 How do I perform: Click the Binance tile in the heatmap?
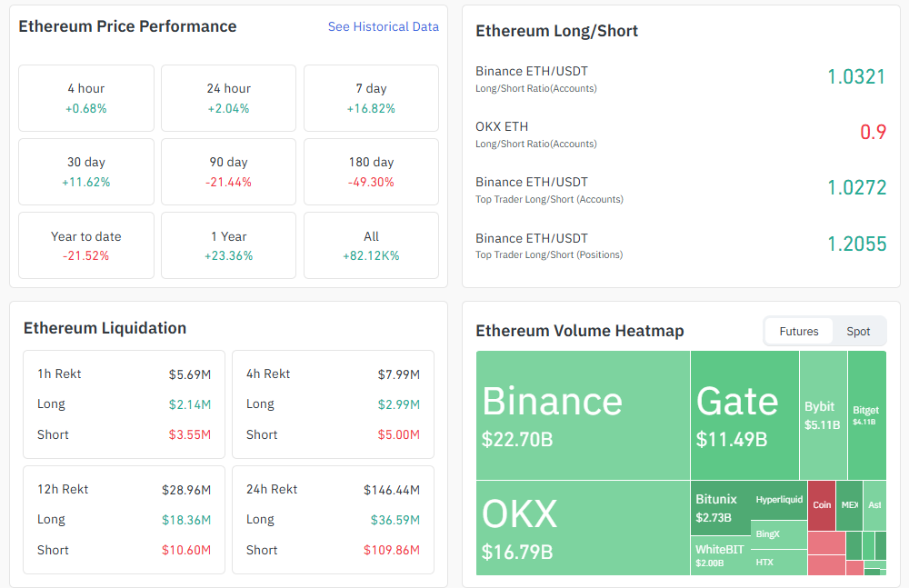[x=583, y=415]
